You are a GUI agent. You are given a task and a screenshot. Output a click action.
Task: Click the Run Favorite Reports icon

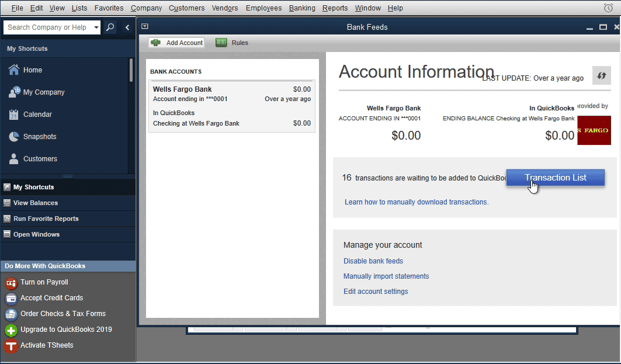pos(7,219)
